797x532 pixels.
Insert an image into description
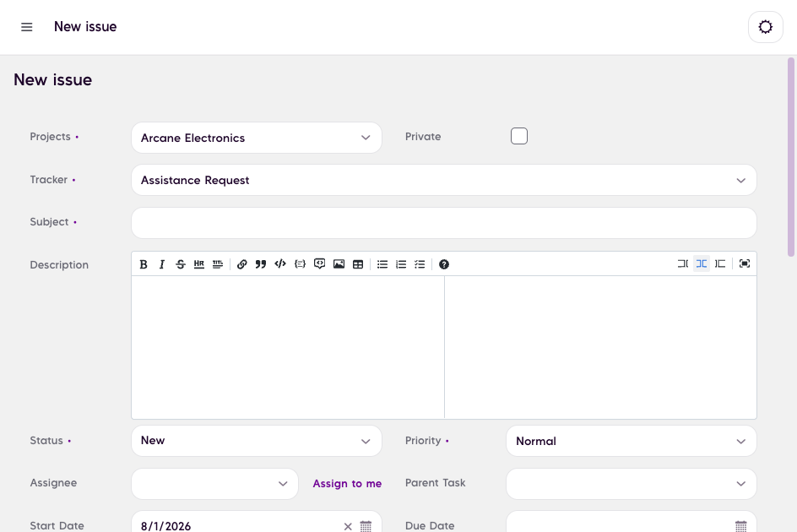point(339,264)
